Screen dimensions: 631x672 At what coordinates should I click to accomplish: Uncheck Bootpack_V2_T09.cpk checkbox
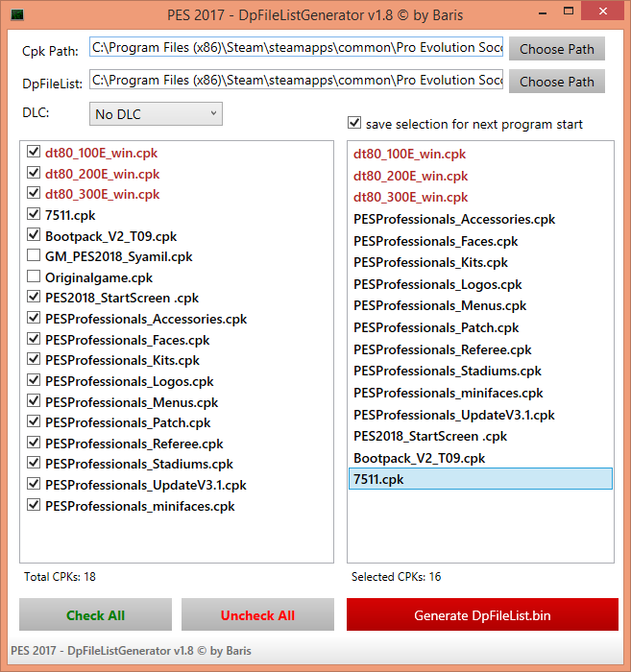coord(34,234)
